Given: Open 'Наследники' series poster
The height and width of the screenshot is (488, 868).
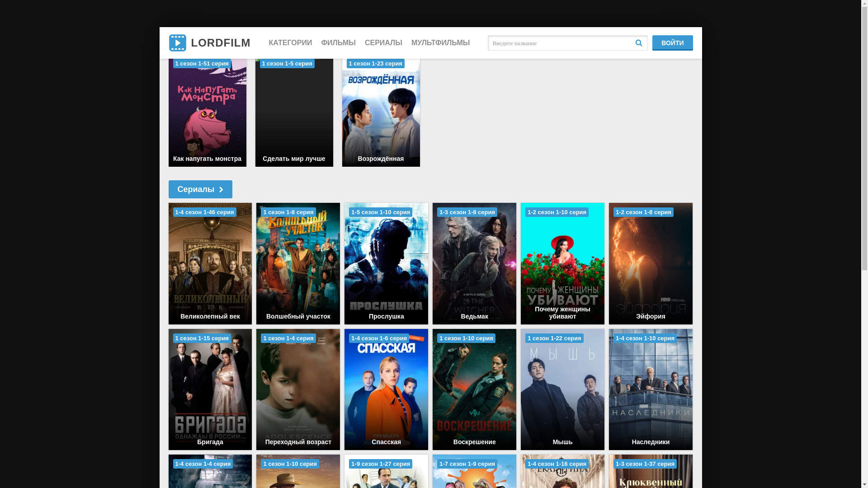Looking at the screenshot, I should pos(651,389).
